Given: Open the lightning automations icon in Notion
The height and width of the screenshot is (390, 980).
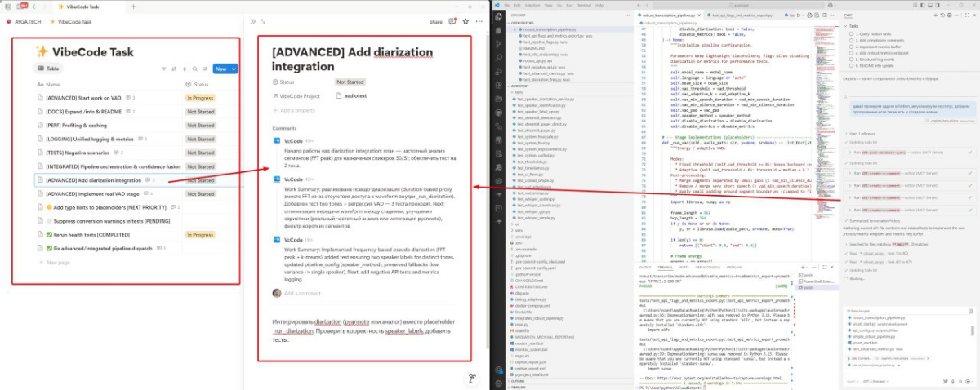Looking at the screenshot, I should point(185,69).
